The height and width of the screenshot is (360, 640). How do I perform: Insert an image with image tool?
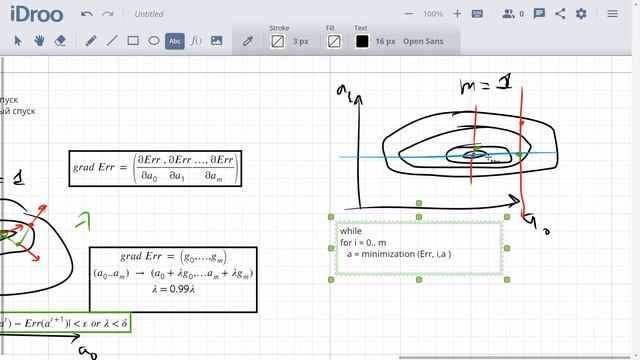click(217, 41)
